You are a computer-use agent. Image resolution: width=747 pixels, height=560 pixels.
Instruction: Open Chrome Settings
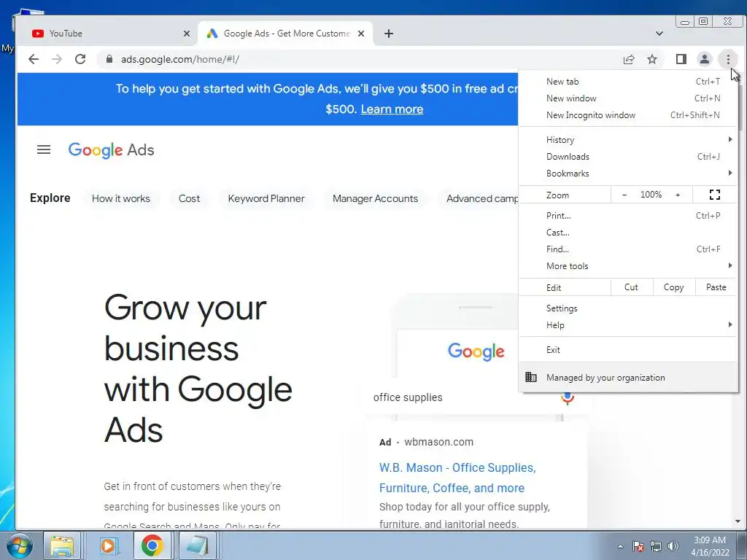(x=628, y=308)
